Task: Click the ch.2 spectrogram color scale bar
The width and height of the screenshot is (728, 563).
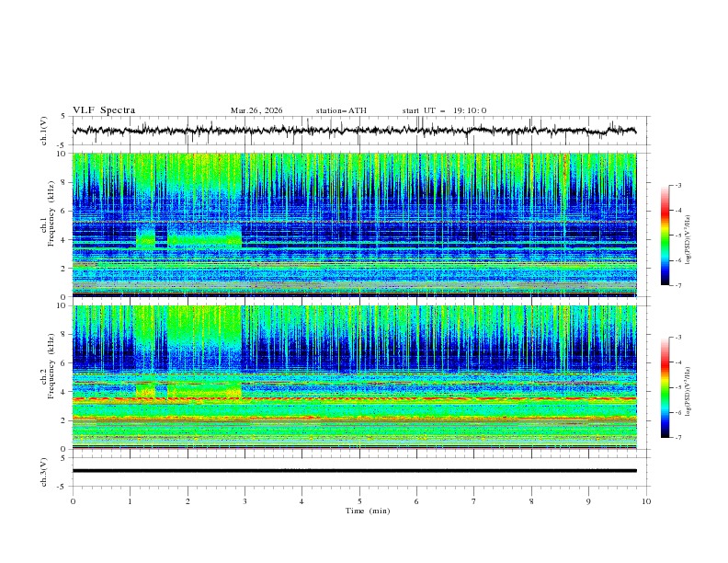Action: (x=665, y=387)
